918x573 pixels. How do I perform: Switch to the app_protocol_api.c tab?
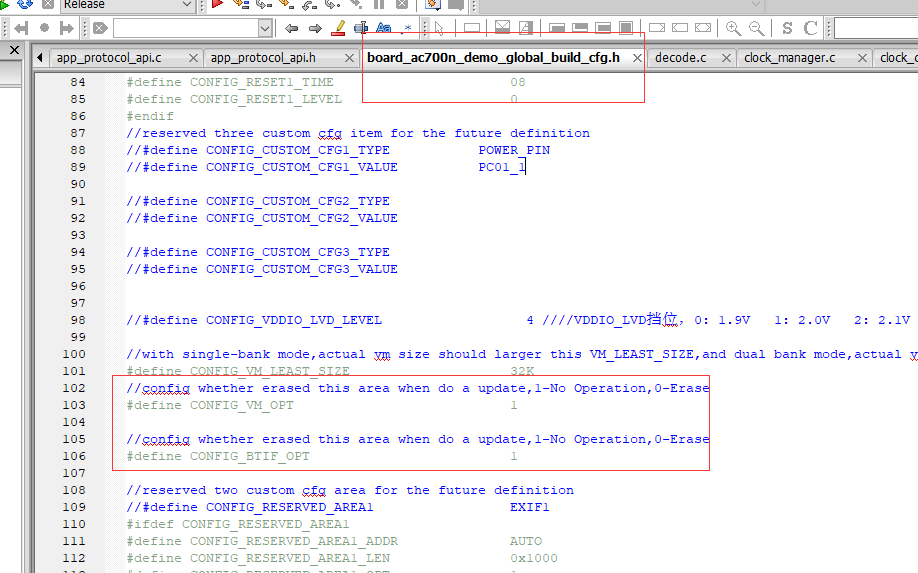point(109,58)
